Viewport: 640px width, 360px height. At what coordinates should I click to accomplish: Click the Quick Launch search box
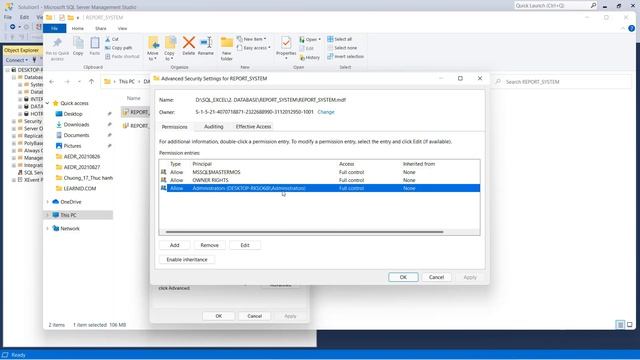click(x=551, y=5)
